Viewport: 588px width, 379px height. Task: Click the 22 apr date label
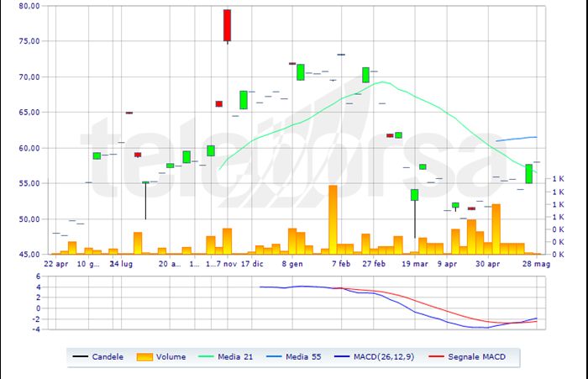[x=56, y=264]
